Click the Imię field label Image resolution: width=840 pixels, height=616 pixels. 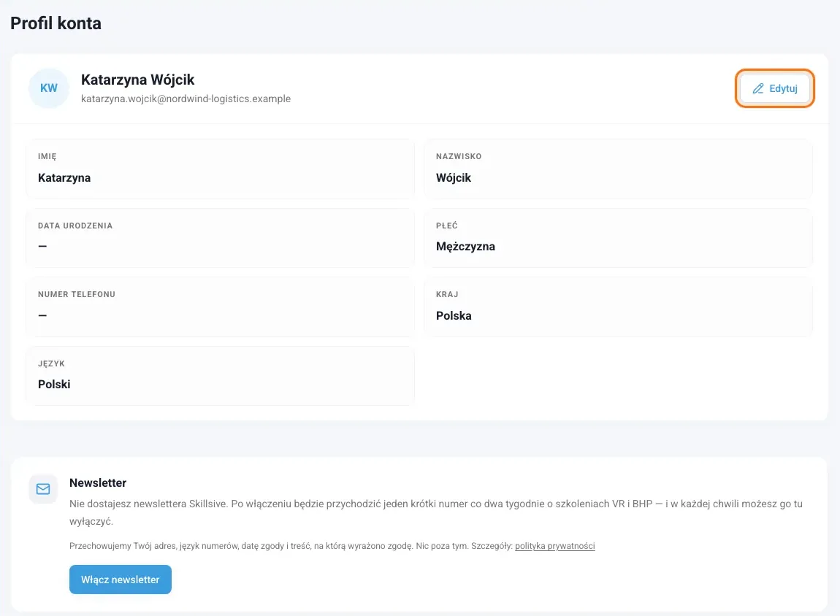pos(47,156)
